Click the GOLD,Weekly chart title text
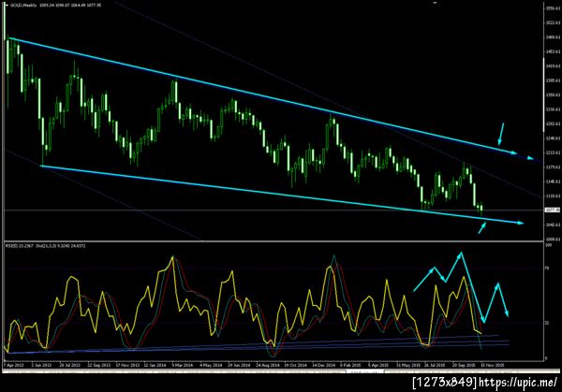562x392 pixels. pos(23,6)
